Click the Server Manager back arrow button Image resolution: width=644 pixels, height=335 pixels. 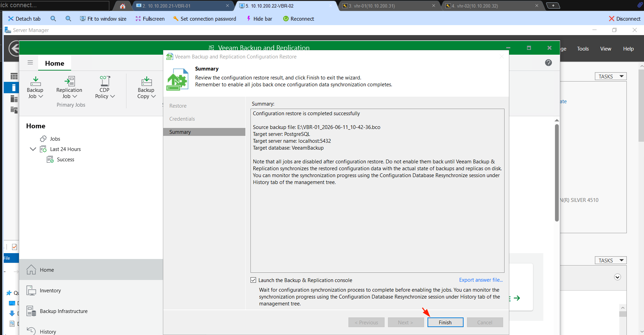(x=14, y=48)
